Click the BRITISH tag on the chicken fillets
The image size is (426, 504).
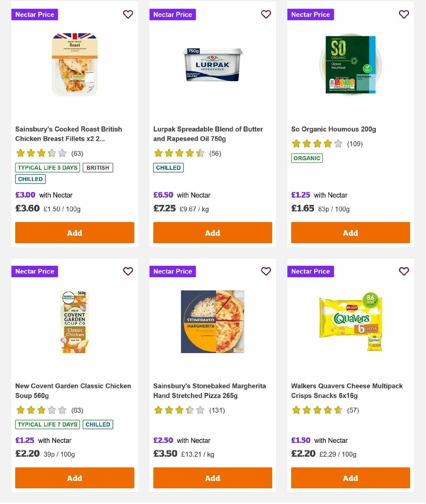click(98, 167)
